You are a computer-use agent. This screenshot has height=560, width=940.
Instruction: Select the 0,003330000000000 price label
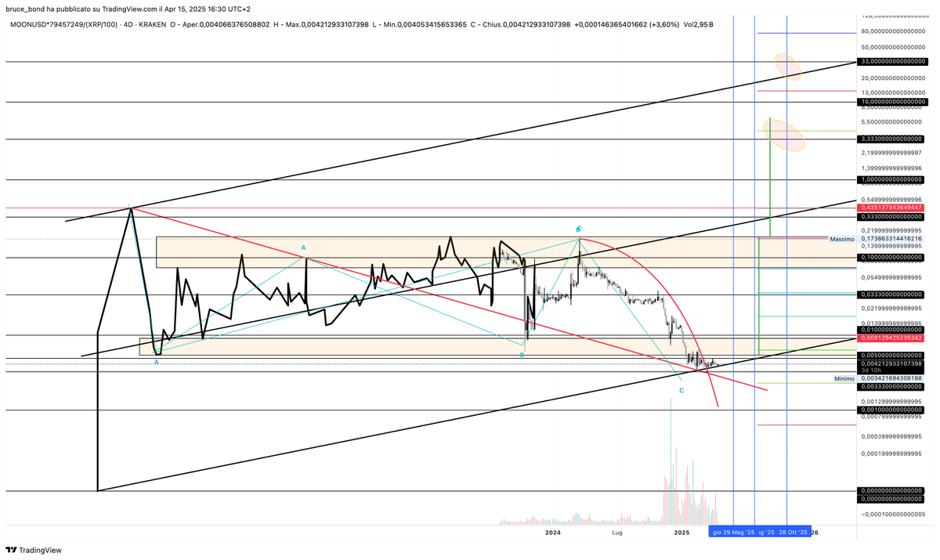[892, 387]
